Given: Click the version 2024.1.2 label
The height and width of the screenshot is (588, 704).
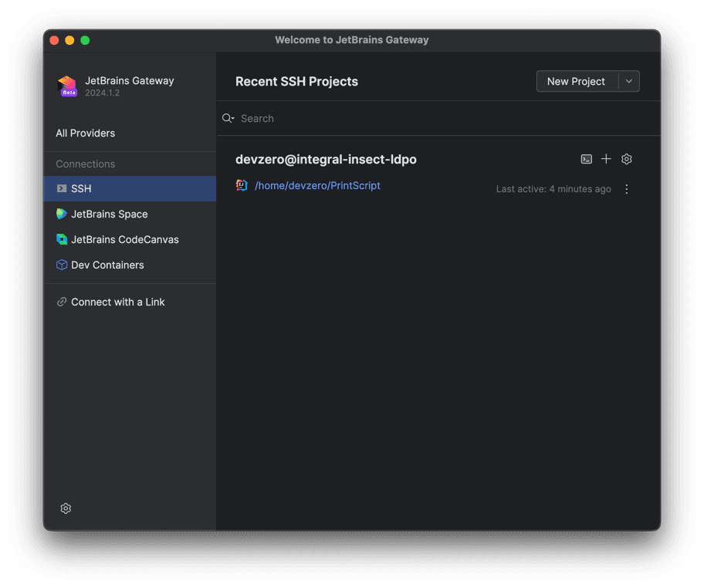Looking at the screenshot, I should [103, 93].
